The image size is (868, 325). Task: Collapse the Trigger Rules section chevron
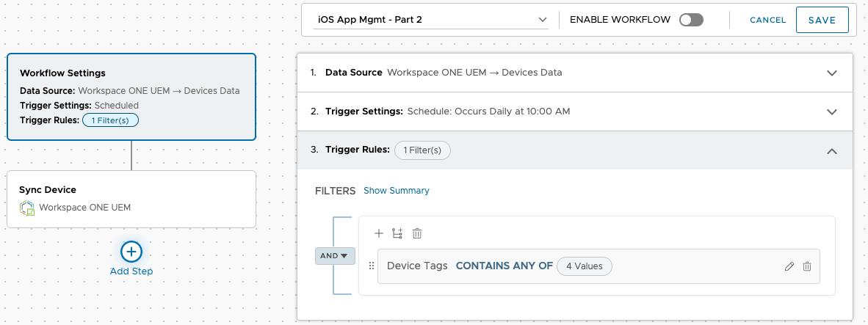pyautogui.click(x=831, y=150)
